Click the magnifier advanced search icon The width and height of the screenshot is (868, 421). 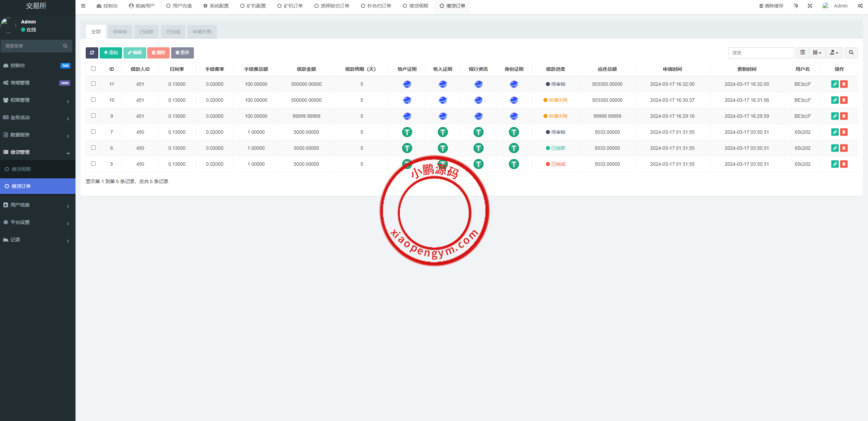tap(851, 53)
